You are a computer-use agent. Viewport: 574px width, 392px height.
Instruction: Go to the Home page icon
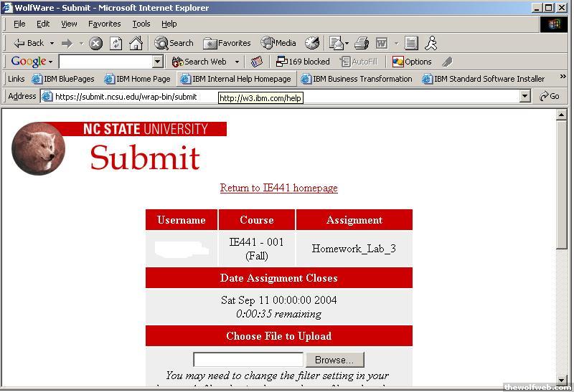[x=136, y=43]
